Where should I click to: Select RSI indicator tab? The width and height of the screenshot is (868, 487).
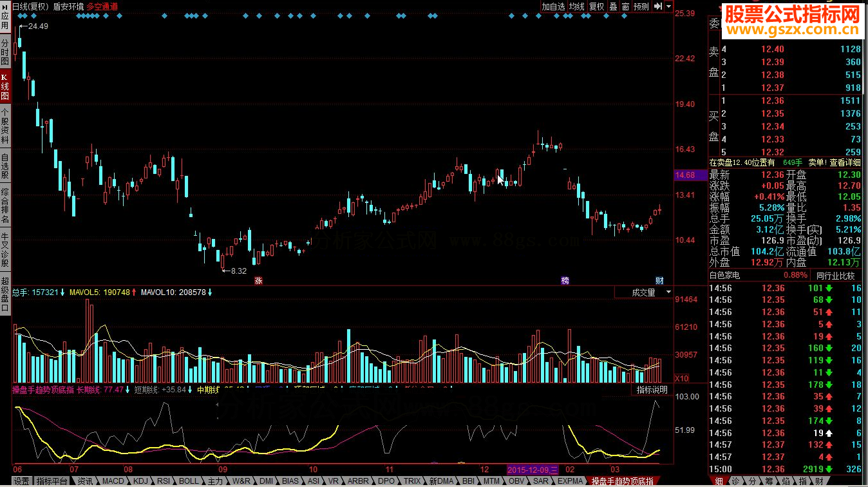(164, 481)
